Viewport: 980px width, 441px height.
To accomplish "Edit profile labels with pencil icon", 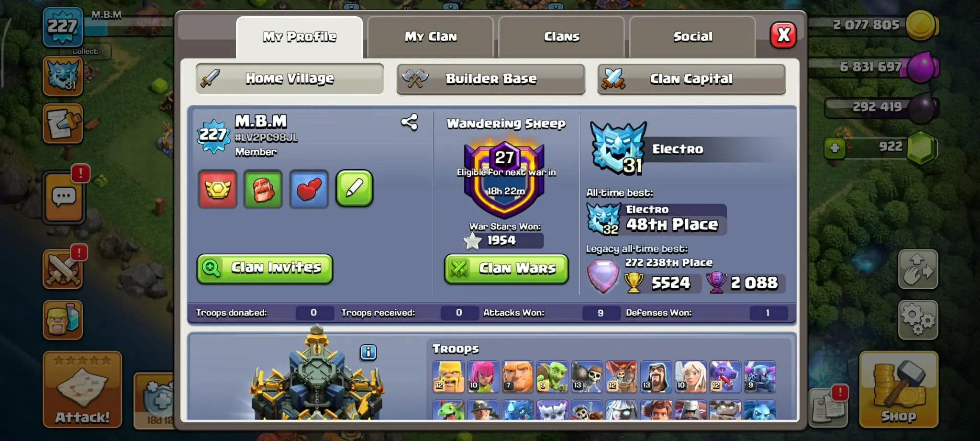I will click(354, 189).
